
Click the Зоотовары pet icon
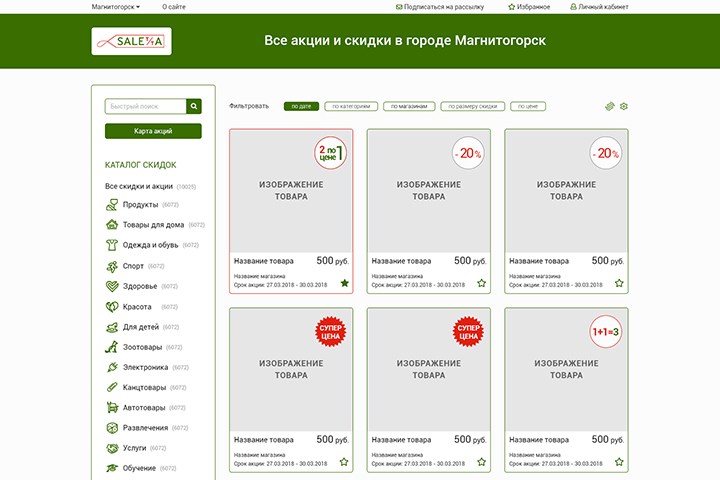click(112, 347)
